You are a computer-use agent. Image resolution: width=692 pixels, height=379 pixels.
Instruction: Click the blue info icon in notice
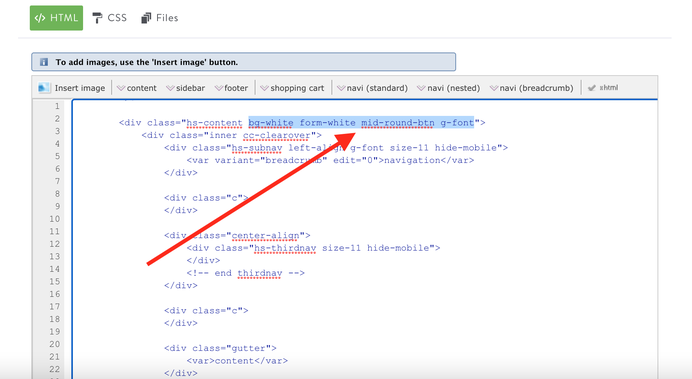tap(44, 62)
